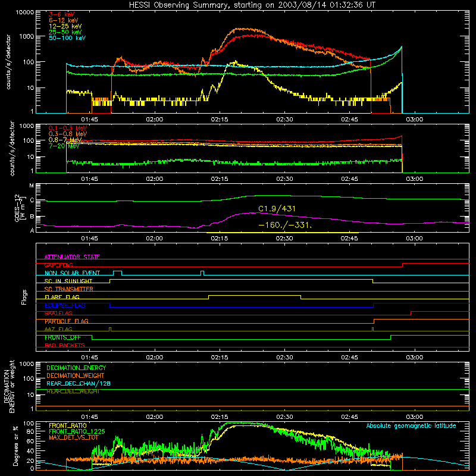Click the DECIMATION_ENERGY legend label

click(76, 368)
